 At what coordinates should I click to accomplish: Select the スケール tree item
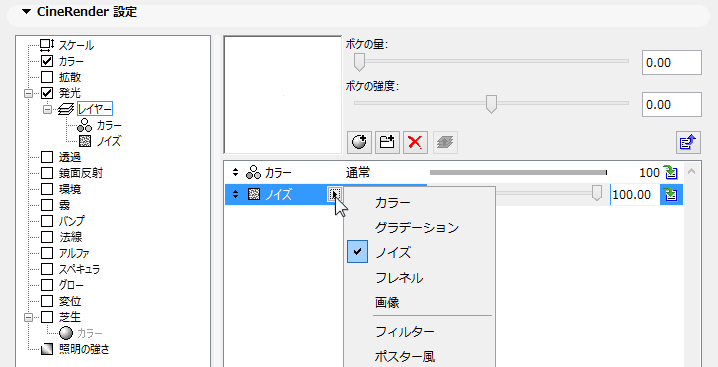click(76, 45)
